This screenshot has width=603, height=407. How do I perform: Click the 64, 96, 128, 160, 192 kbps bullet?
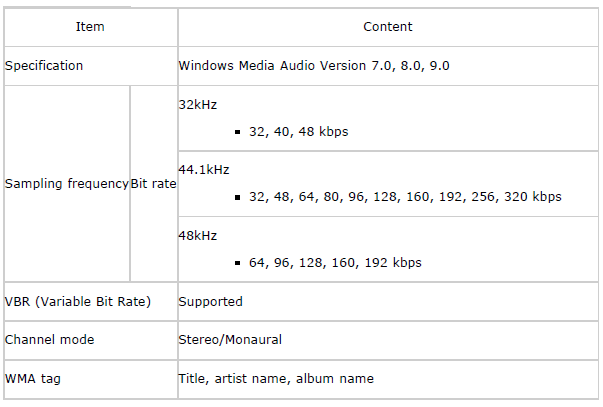coord(335,263)
